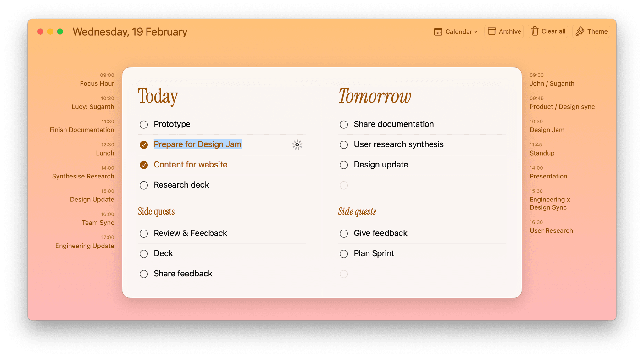Tick the Plan Sprint side quest
This screenshot has height=357, width=644.
click(x=344, y=253)
